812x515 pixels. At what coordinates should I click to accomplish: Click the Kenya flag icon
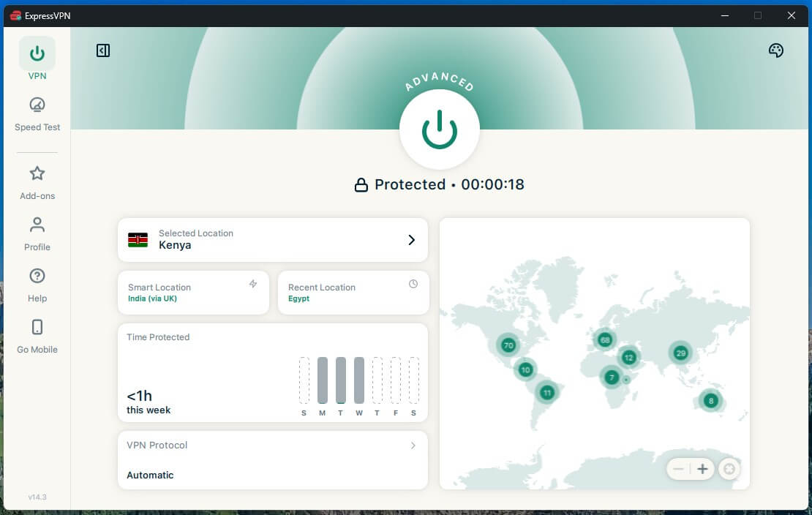(x=138, y=240)
